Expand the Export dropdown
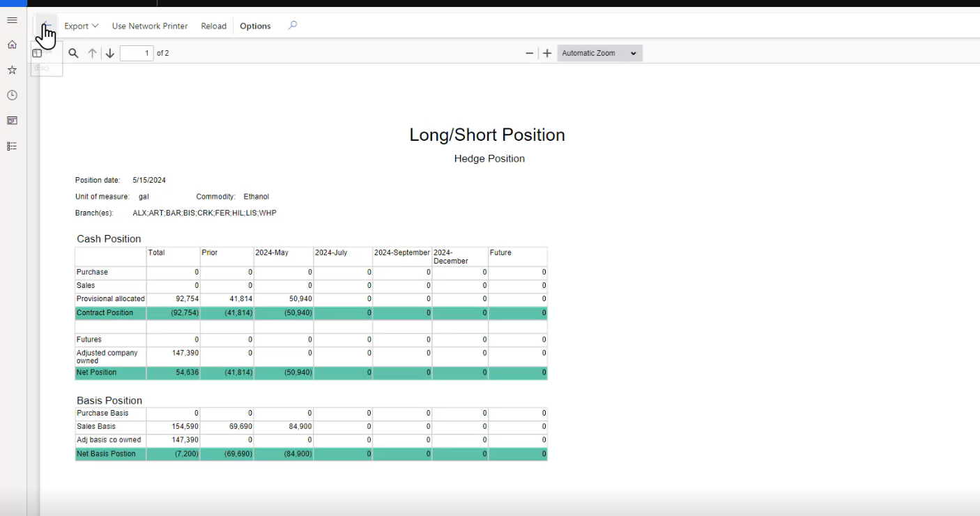 pos(80,26)
